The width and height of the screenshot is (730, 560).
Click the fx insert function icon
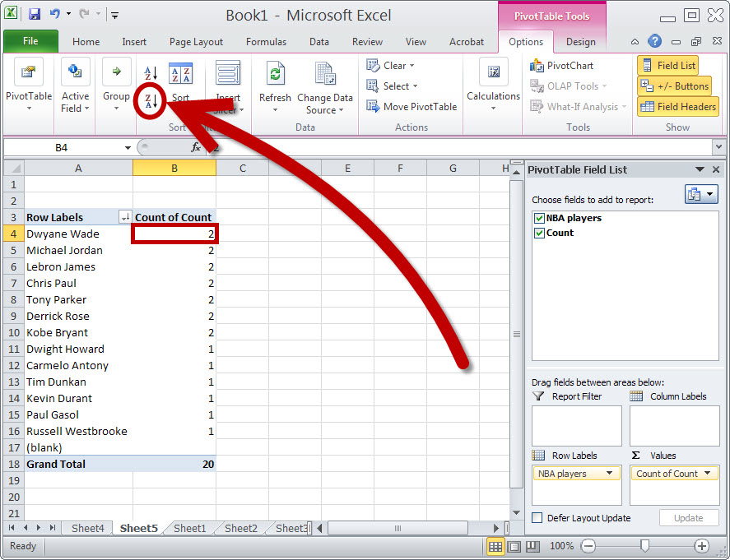(196, 147)
